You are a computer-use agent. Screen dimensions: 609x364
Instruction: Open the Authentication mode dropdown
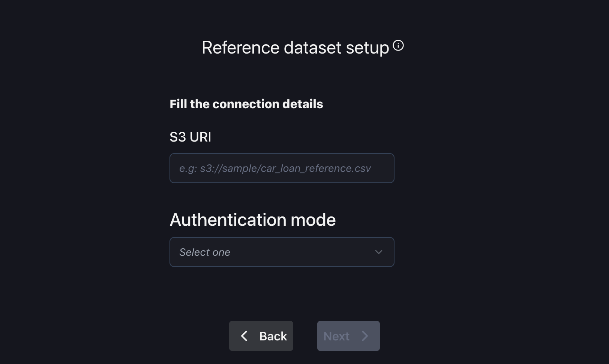[x=282, y=252]
